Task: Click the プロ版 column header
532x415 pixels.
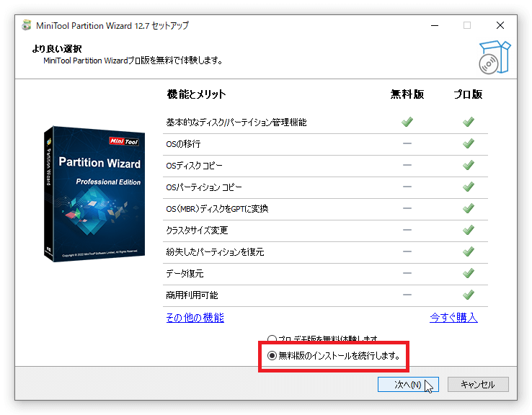Action: 468,94
